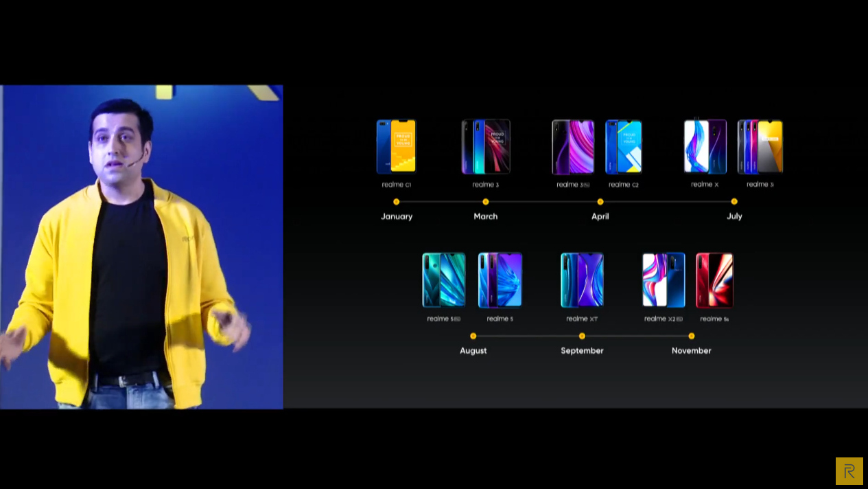Select the "April" month label

[600, 216]
